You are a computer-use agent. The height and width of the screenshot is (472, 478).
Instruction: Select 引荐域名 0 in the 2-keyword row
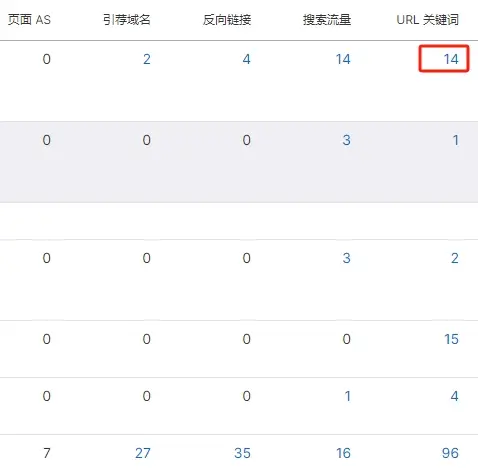[147, 258]
